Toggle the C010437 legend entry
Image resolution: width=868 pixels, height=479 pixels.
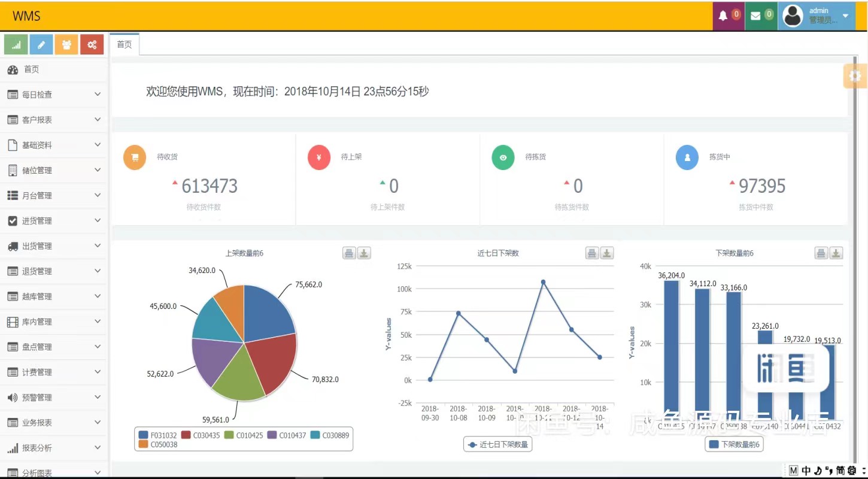pos(287,435)
